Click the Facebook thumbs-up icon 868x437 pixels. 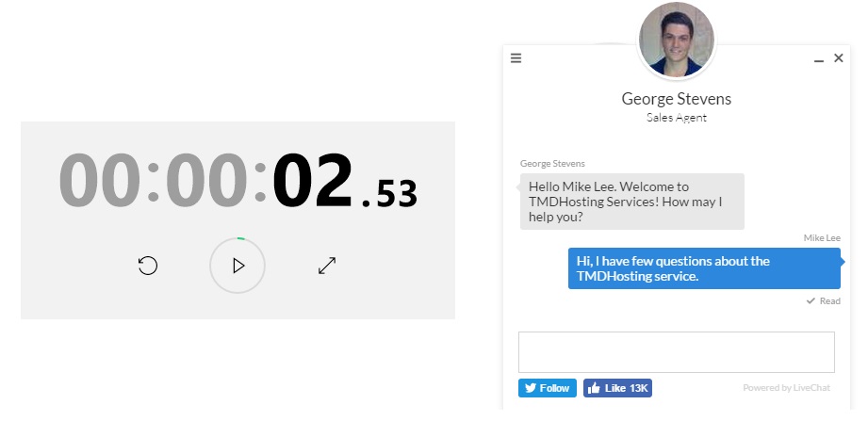[594, 388]
